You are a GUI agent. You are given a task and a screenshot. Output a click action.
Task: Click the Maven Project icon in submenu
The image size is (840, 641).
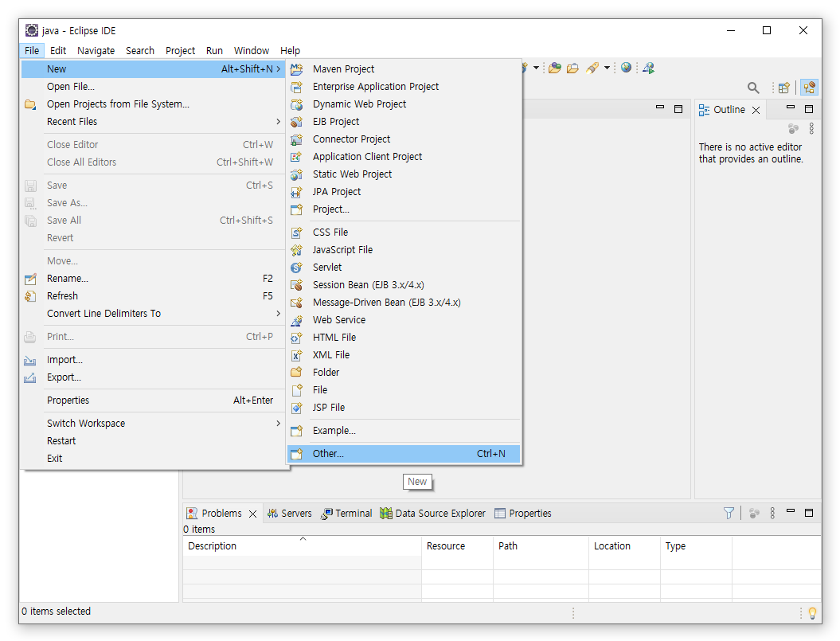pyautogui.click(x=296, y=69)
